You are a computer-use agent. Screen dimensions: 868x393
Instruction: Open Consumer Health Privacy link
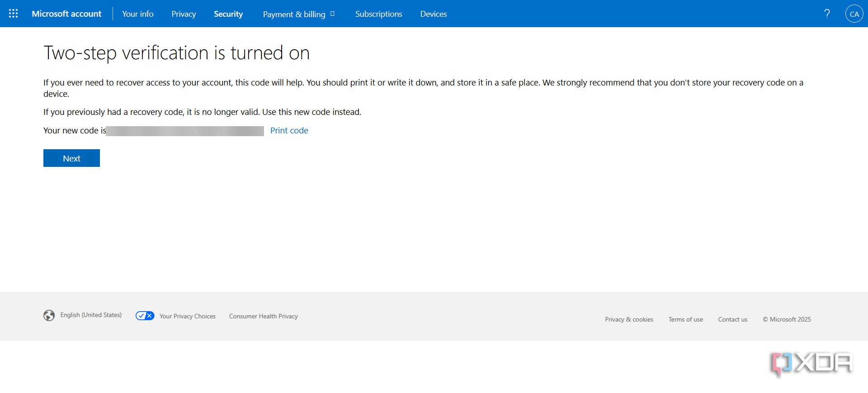click(x=264, y=316)
